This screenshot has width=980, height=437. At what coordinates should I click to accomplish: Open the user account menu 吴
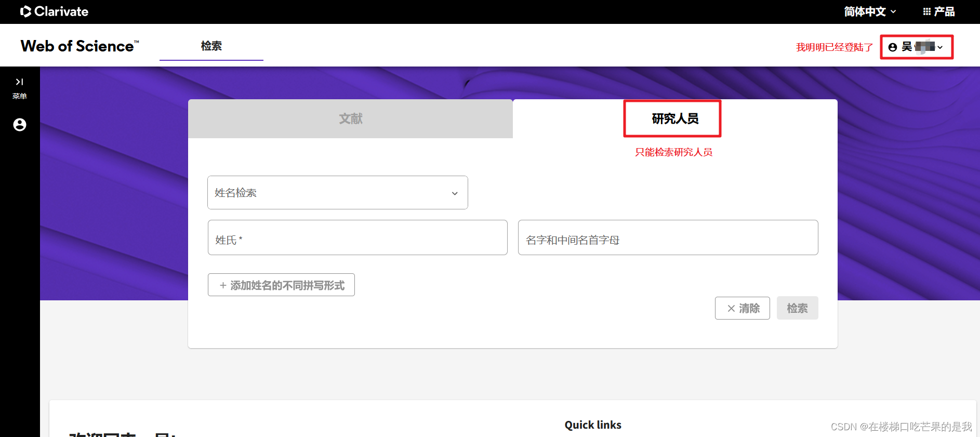pyautogui.click(x=917, y=47)
